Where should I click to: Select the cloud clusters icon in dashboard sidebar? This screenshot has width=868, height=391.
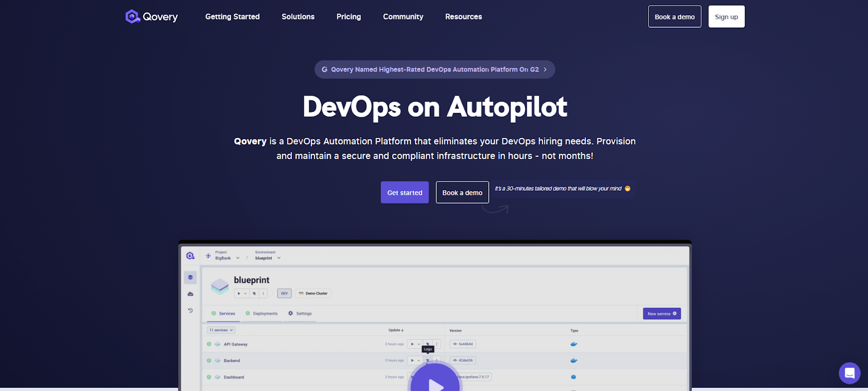coord(190,294)
